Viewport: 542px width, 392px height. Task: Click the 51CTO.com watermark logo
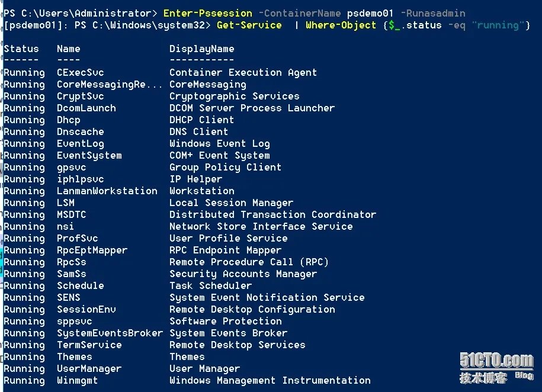click(x=496, y=368)
